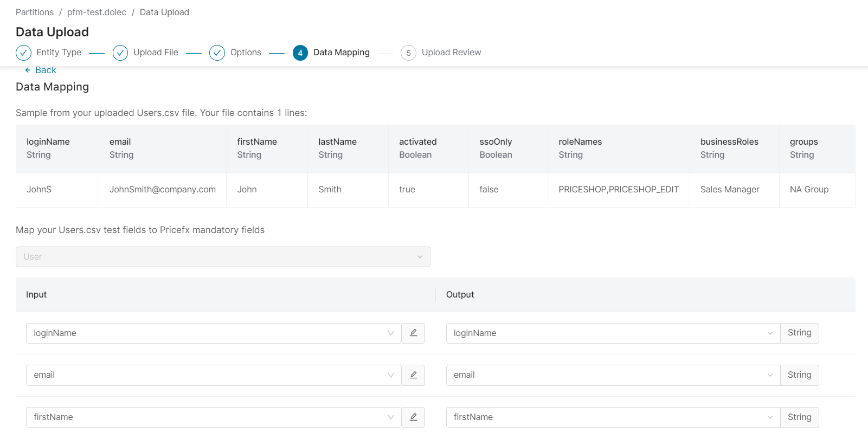Click the Options step checkmark icon

tap(217, 53)
